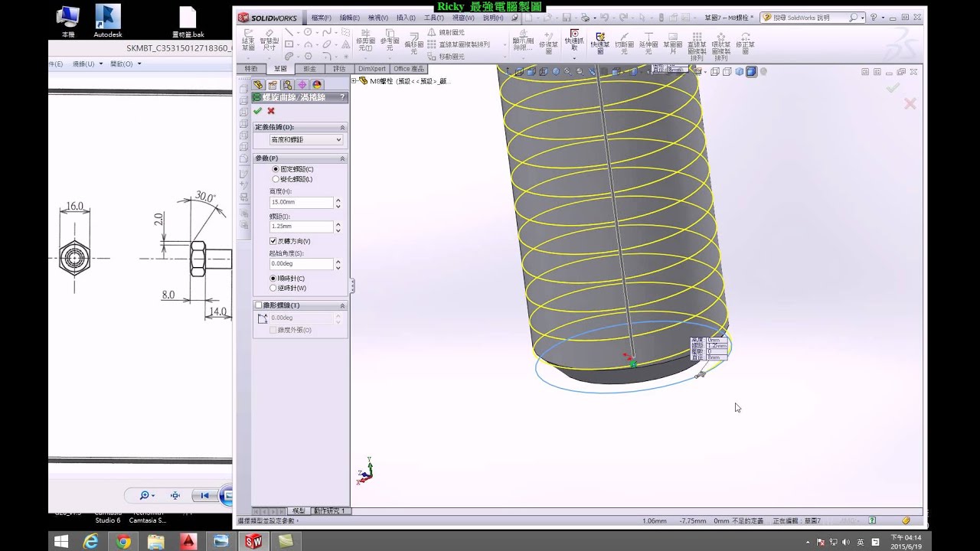Open the Insert (插入) menu
Viewport: 980px width, 551px height.
point(406,18)
